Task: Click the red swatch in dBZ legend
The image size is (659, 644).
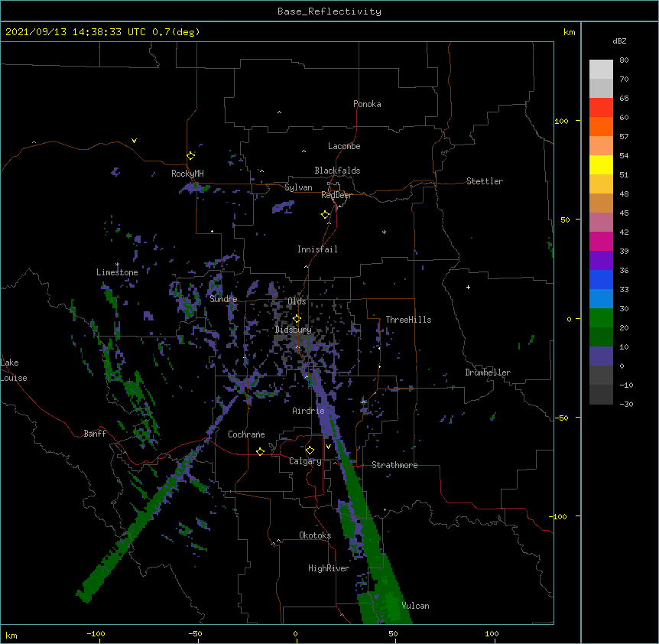Action: coord(601,107)
